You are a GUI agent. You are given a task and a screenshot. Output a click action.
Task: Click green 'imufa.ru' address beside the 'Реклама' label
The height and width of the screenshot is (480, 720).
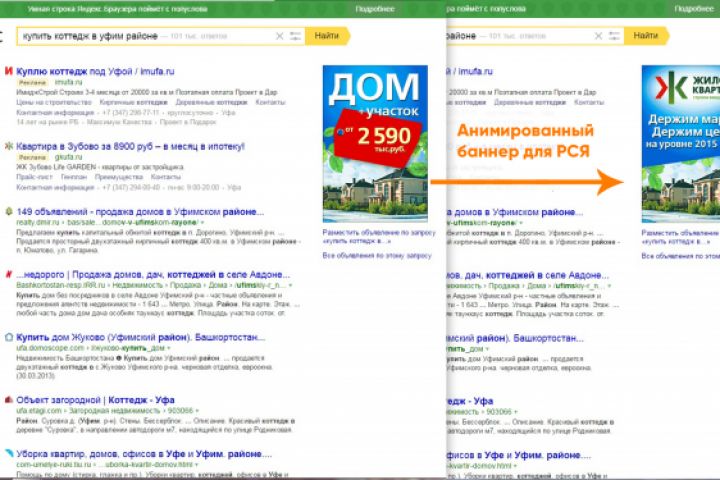click(x=68, y=82)
